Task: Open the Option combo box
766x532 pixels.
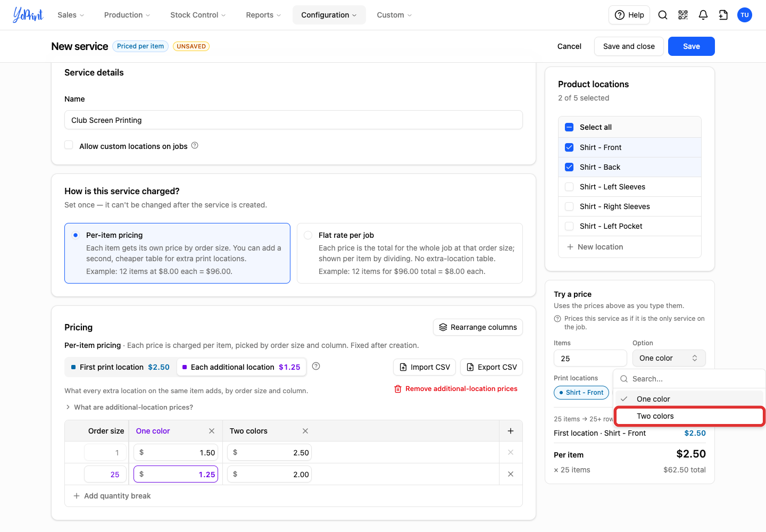Action: point(669,358)
